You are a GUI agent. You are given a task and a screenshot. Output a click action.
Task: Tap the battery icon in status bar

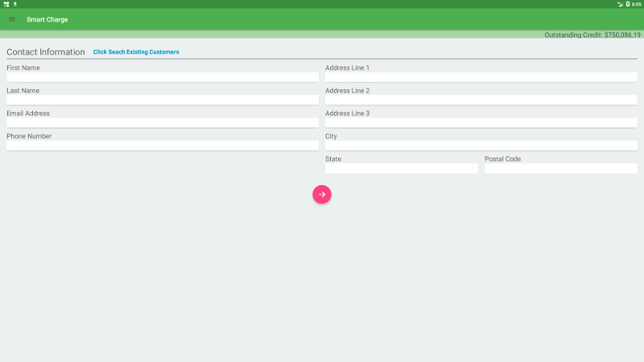[628, 4]
